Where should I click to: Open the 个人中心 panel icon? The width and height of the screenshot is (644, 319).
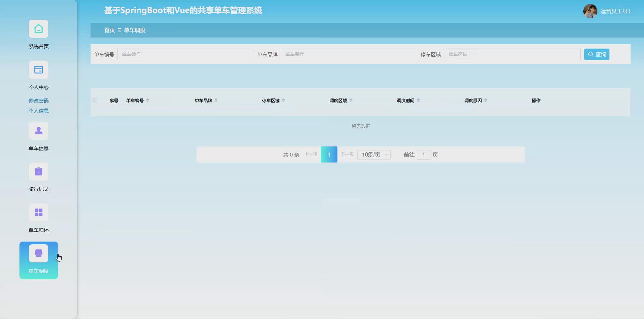pos(39,70)
